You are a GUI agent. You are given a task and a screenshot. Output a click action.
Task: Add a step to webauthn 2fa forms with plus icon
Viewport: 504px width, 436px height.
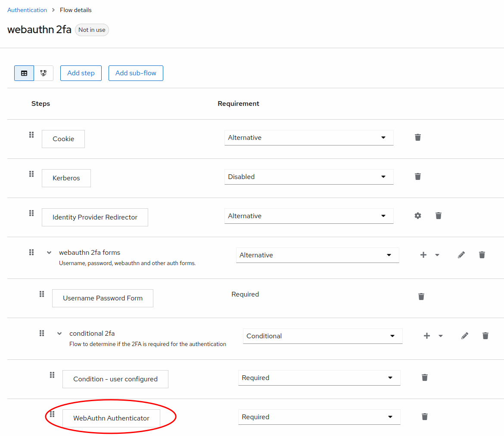tap(423, 255)
